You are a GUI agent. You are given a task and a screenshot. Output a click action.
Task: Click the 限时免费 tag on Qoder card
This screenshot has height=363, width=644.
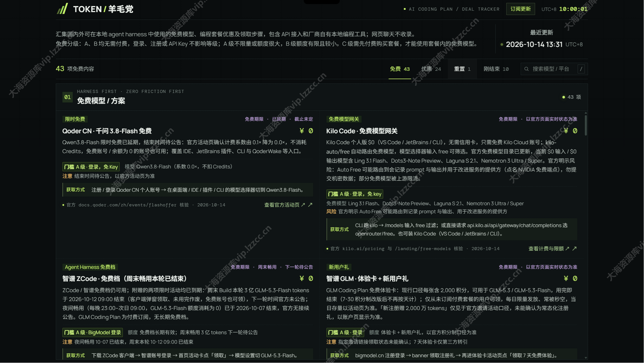point(75,119)
